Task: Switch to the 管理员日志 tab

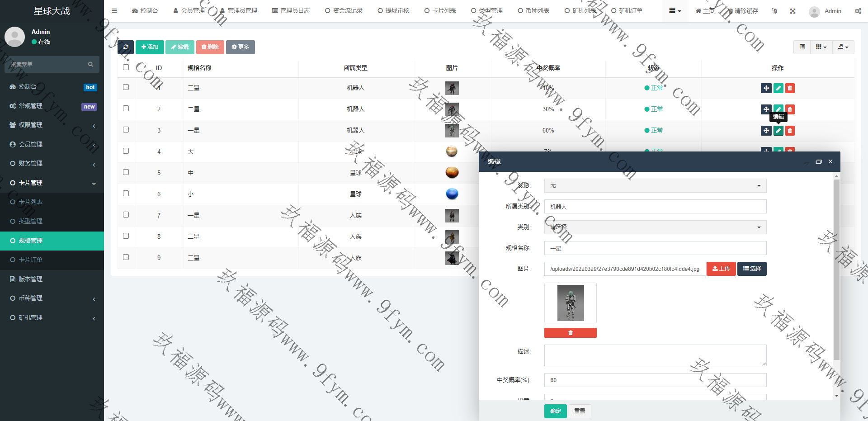Action: [291, 10]
